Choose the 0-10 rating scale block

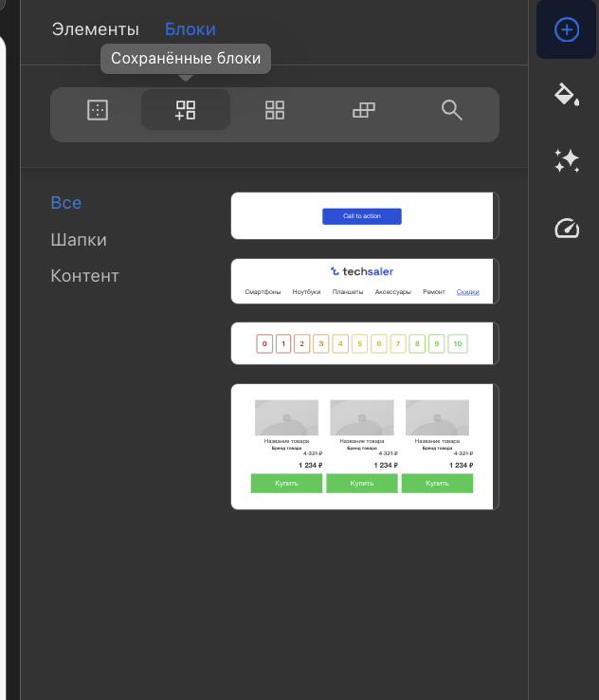coord(365,343)
